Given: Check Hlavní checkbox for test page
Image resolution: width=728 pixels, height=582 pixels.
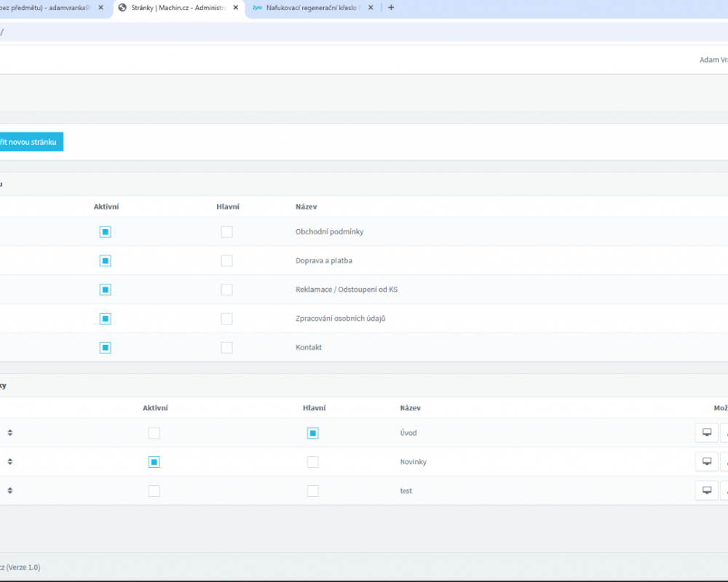Looking at the screenshot, I should point(313,491).
